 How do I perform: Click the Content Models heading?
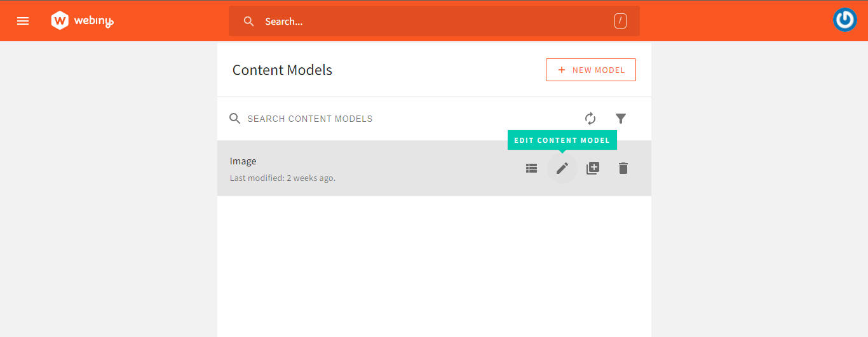[282, 70]
